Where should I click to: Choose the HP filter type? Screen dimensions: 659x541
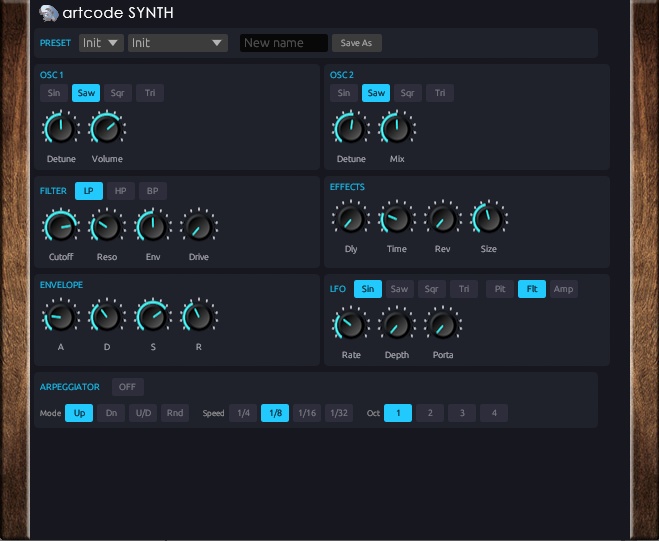point(121,191)
